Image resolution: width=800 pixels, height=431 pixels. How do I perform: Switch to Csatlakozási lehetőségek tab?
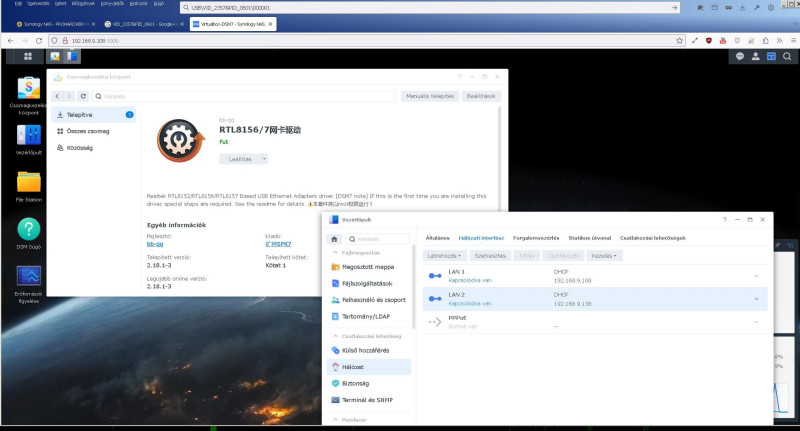click(653, 238)
